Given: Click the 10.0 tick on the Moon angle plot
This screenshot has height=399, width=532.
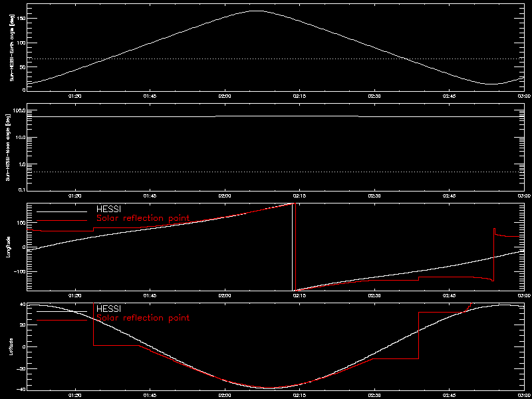Looking at the screenshot, I should (x=21, y=137).
